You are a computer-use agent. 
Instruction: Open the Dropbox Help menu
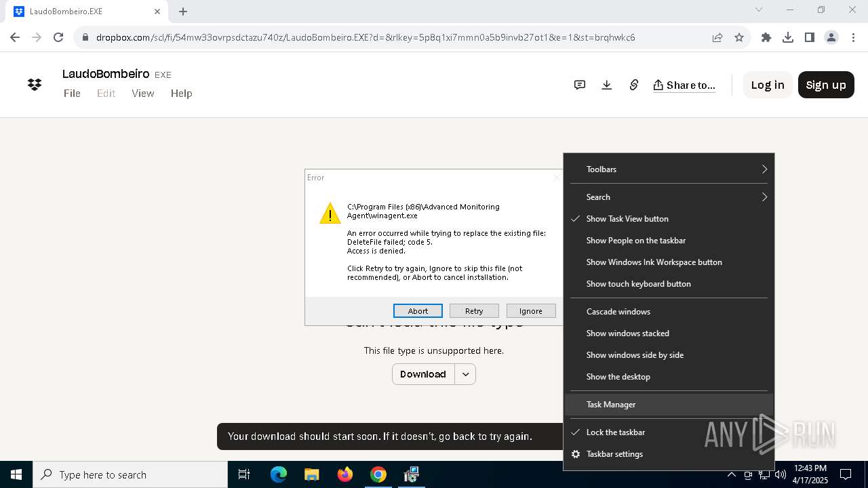coord(181,94)
